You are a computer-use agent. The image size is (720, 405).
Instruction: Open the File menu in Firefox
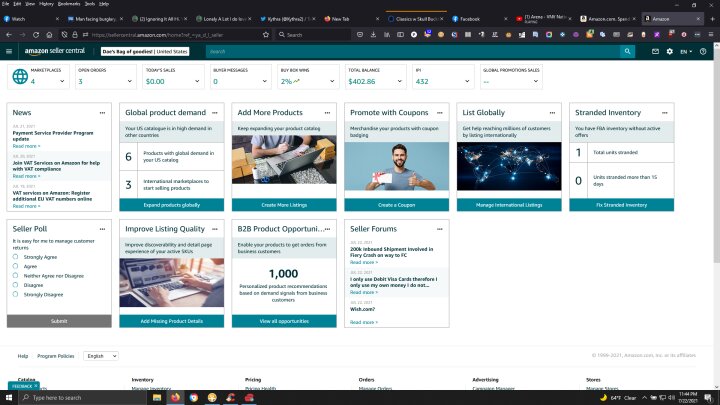(x=6, y=4)
